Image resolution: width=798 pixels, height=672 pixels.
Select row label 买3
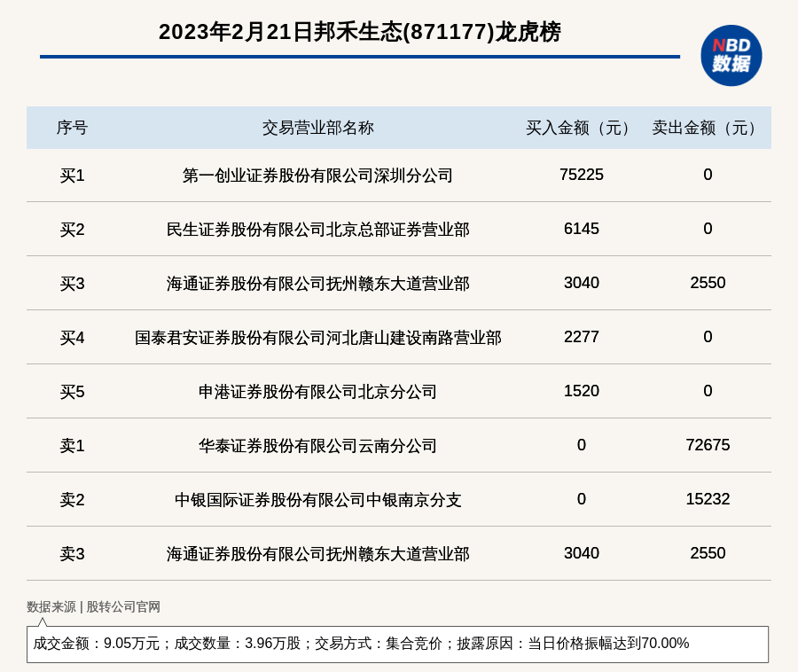[72, 284]
